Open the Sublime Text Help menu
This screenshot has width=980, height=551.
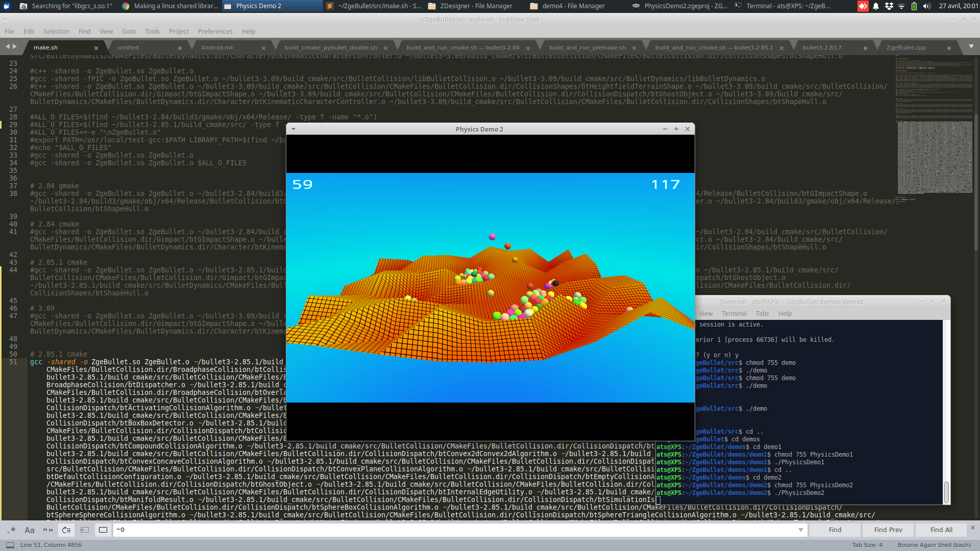point(249,31)
